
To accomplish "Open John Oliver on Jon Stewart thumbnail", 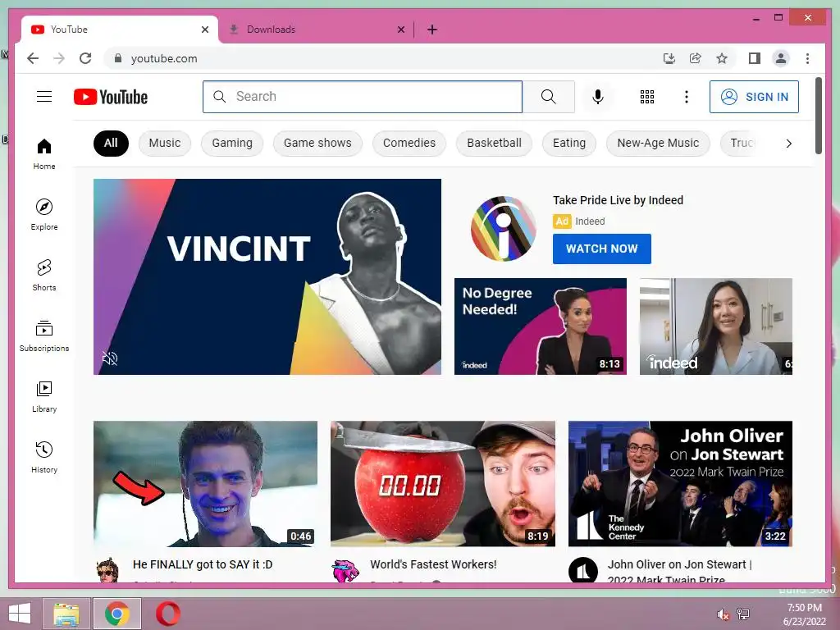I will pos(680,484).
